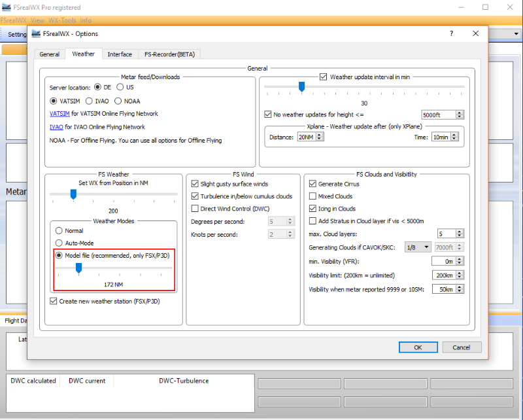Image resolution: width=523 pixels, height=420 pixels.
Task: Open the IVAO hyperlink
Action: [56, 127]
